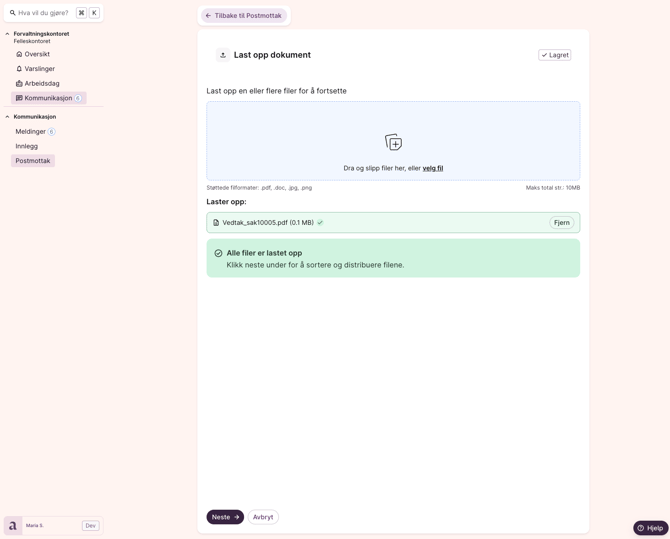Collapse the Kommunikasjon sidebar group

tap(7, 117)
